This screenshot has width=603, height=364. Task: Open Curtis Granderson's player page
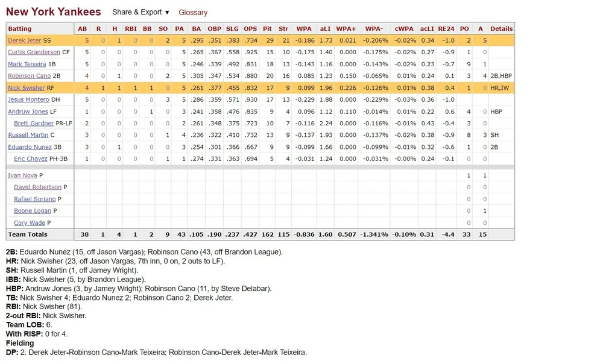[x=34, y=52]
